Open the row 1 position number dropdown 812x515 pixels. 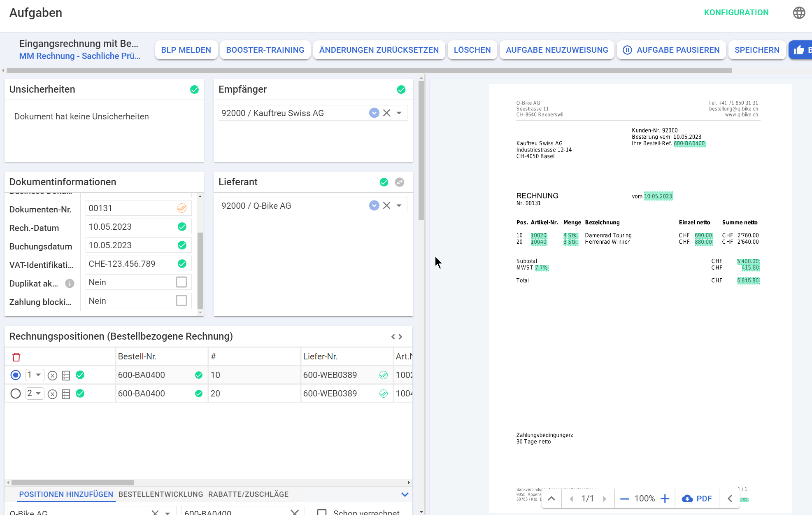[x=38, y=375]
